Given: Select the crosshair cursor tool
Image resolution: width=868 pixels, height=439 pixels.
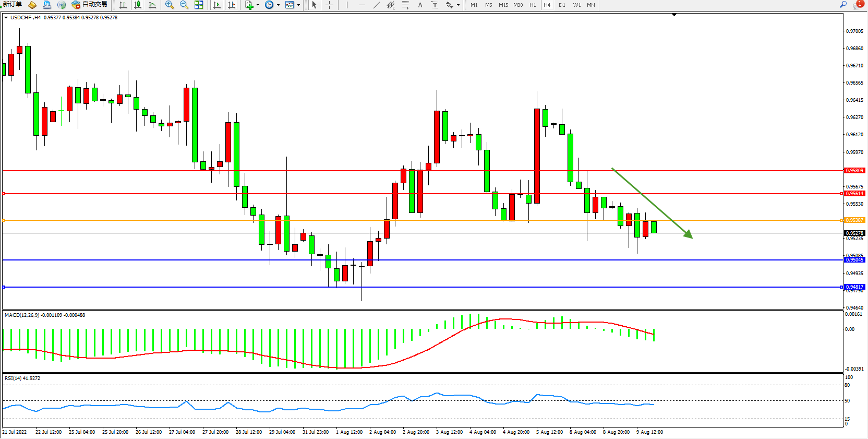Looking at the screenshot, I should click(330, 5).
